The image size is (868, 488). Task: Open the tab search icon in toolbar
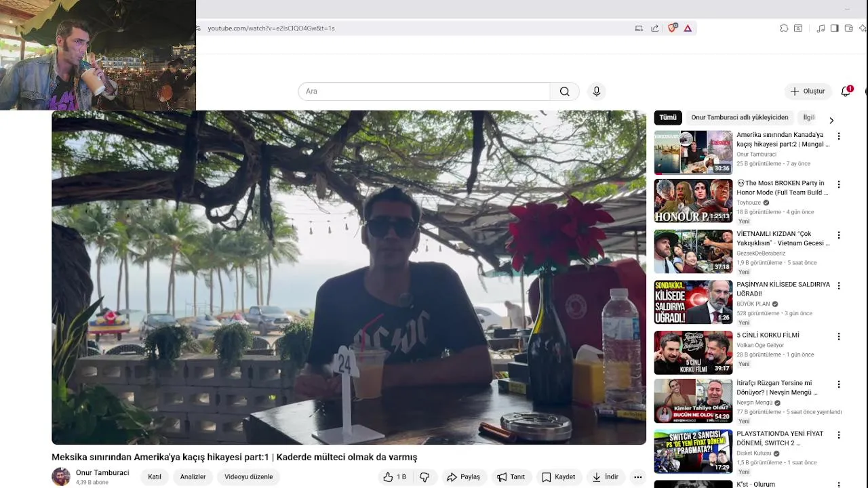click(798, 28)
